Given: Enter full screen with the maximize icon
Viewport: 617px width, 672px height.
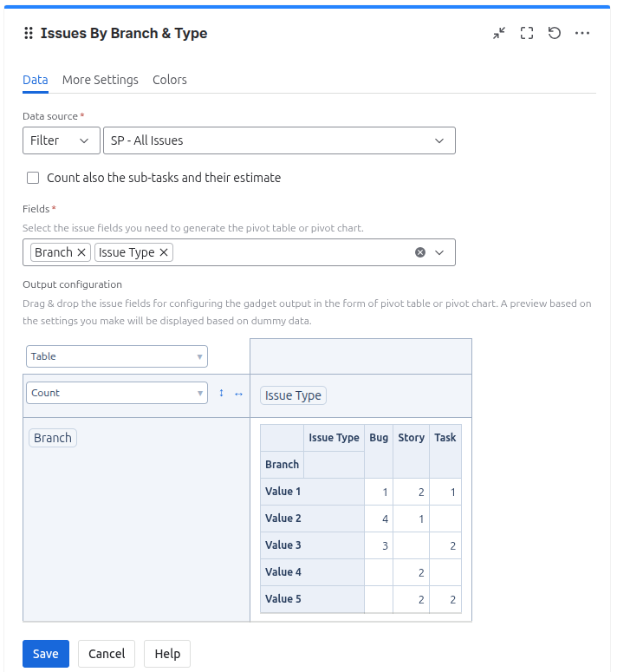Looking at the screenshot, I should [x=527, y=33].
